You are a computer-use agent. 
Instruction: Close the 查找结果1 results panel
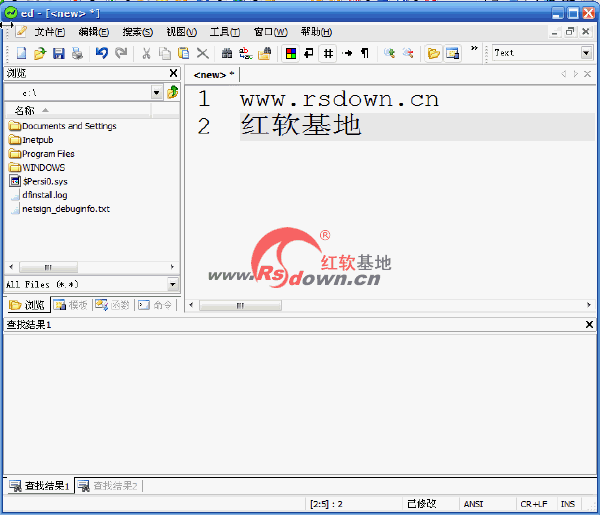(589, 324)
